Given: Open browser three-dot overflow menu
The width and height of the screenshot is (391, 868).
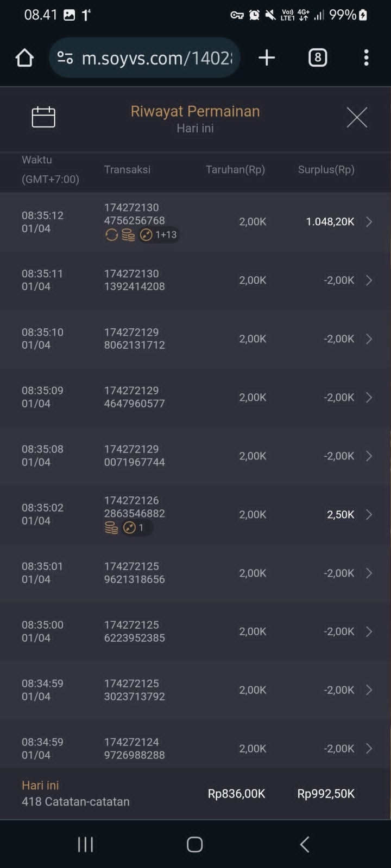Looking at the screenshot, I should tap(367, 58).
